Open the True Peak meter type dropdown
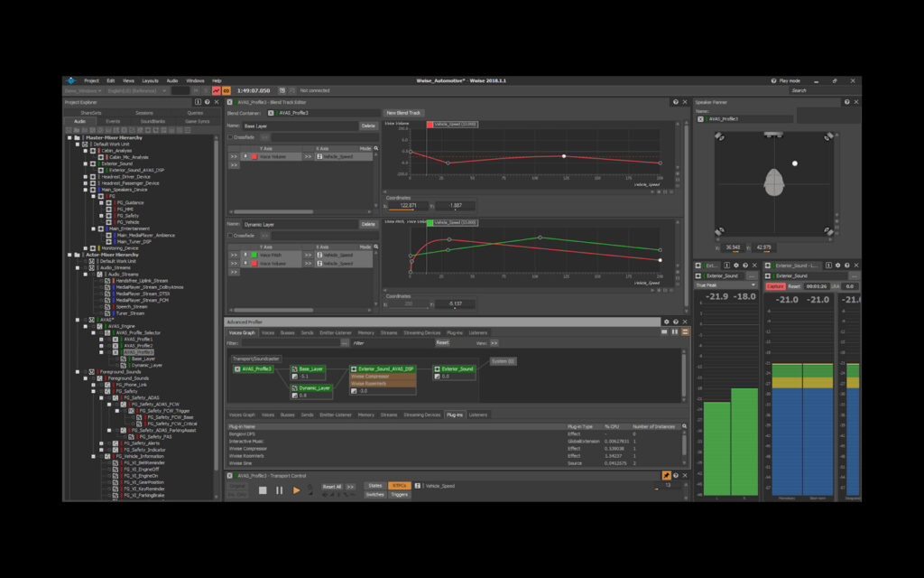Screen dimensions: 924x578 pos(725,286)
